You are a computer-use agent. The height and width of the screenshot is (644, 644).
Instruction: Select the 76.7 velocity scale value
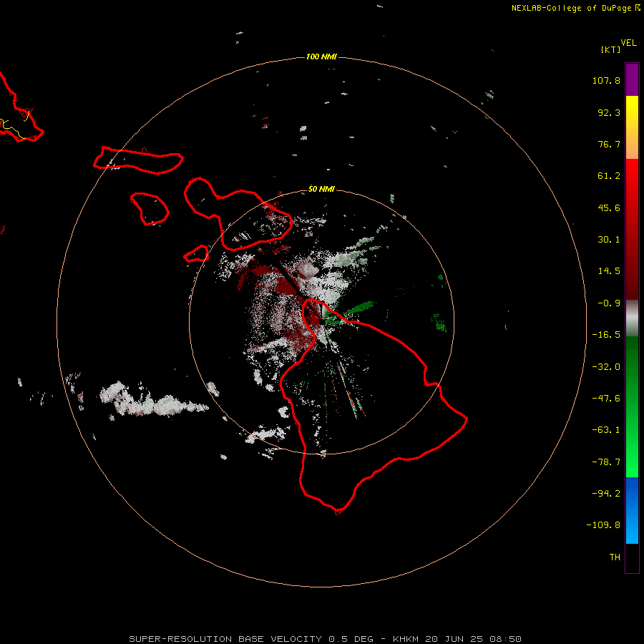point(609,144)
